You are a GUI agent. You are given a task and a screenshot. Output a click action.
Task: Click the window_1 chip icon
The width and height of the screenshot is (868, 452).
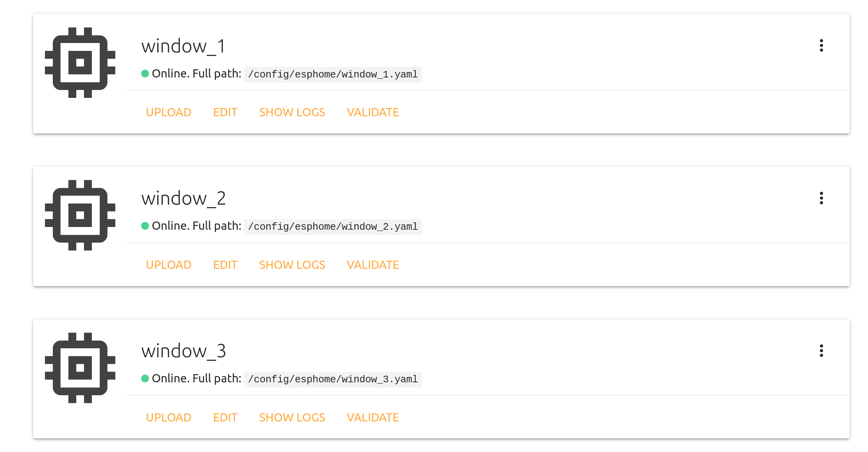tap(80, 63)
